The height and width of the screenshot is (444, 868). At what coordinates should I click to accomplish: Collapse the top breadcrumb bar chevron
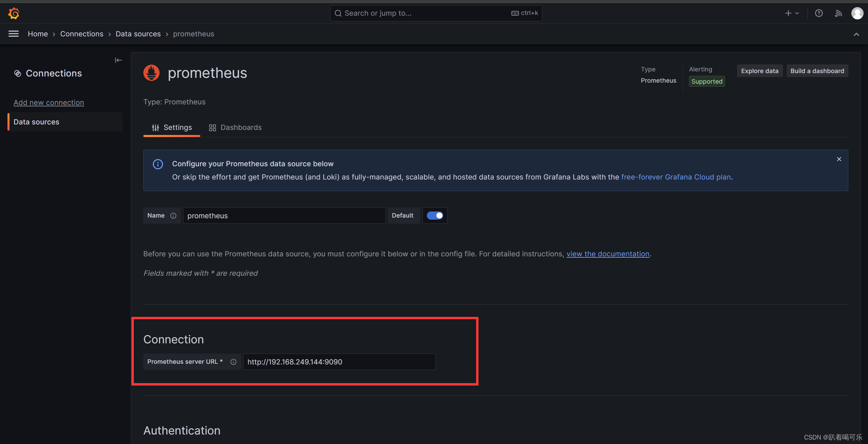click(x=856, y=34)
